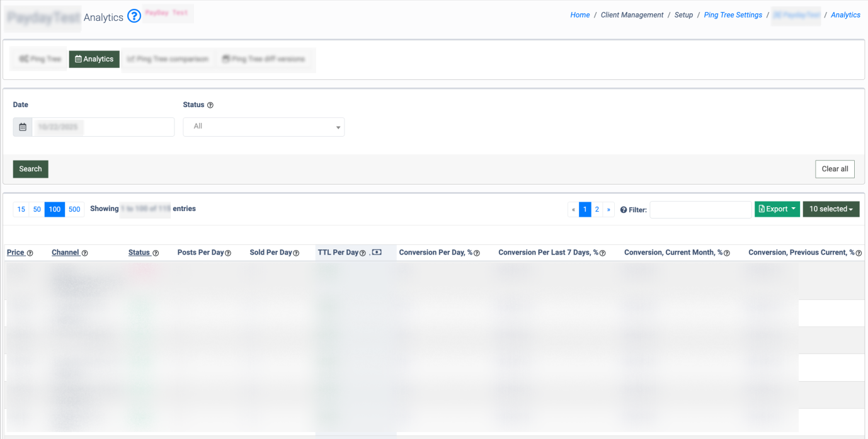Go to page 2 of results
The image size is (868, 439).
[597, 209]
